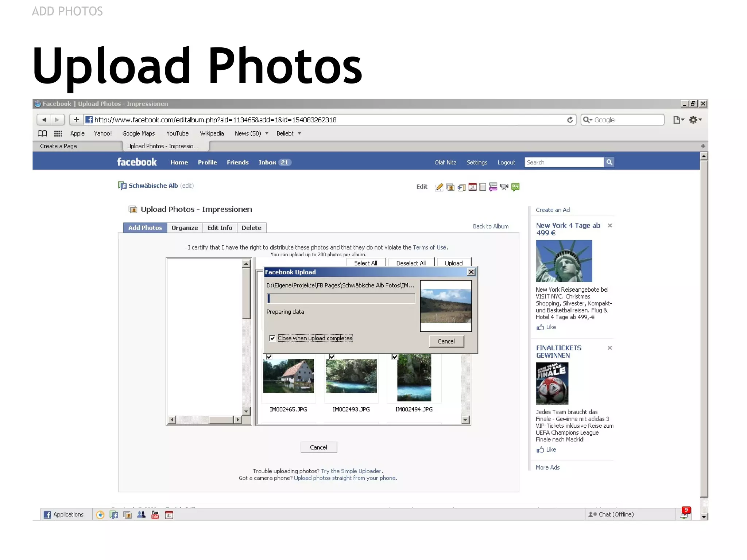Image resolution: width=747 pixels, height=560 pixels.
Task: Click Try the Simple Uploader link
Action: click(351, 471)
